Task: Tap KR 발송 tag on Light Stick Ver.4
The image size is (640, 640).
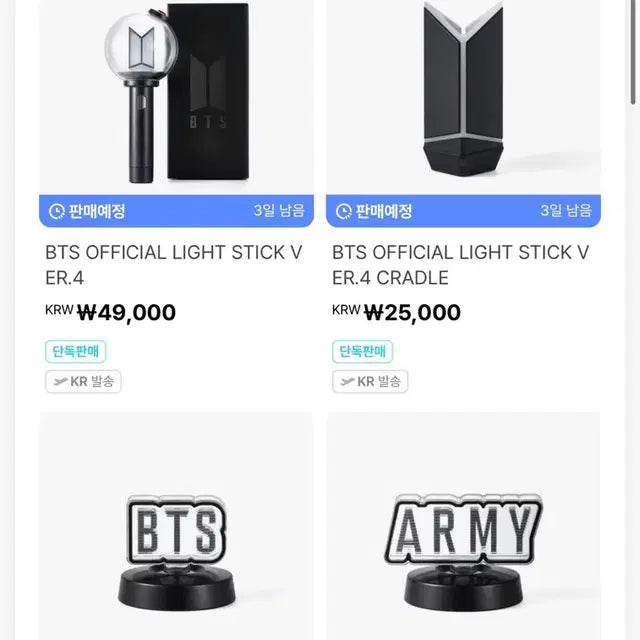Action: tap(83, 381)
